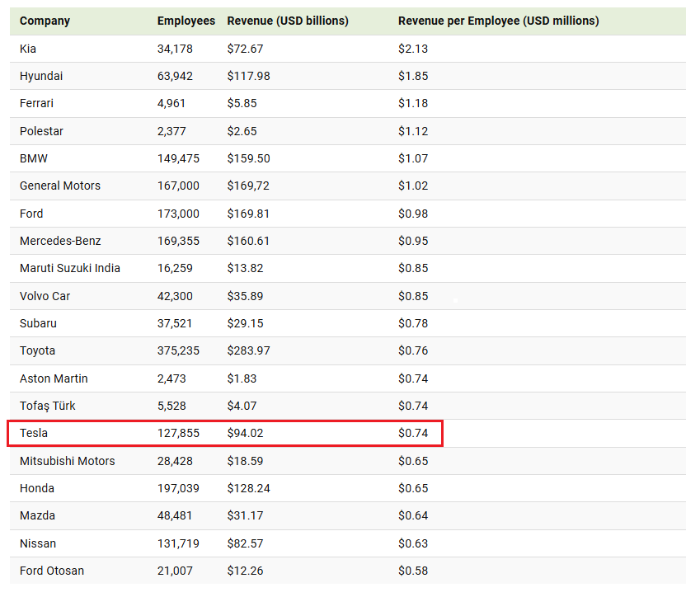Click the "Revenue (USD billions)" header
700x597 pixels.
coord(288,21)
